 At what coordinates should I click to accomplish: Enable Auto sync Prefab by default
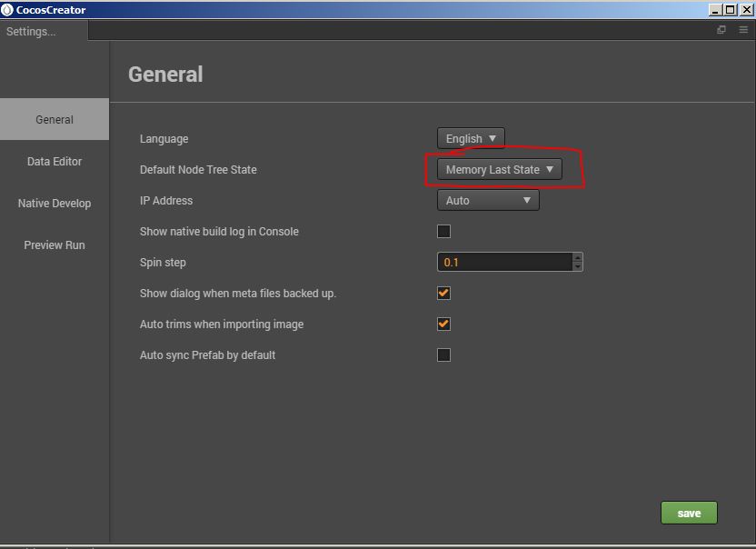coord(443,355)
